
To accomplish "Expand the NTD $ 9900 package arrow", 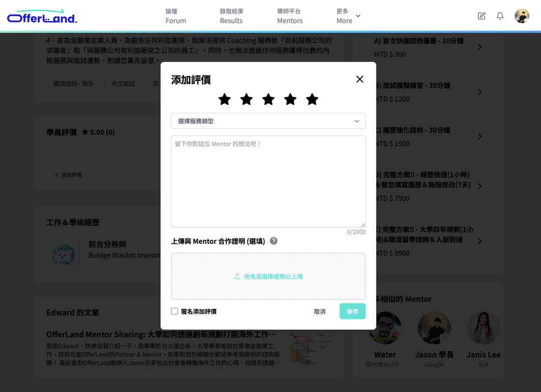I will 480,241.
